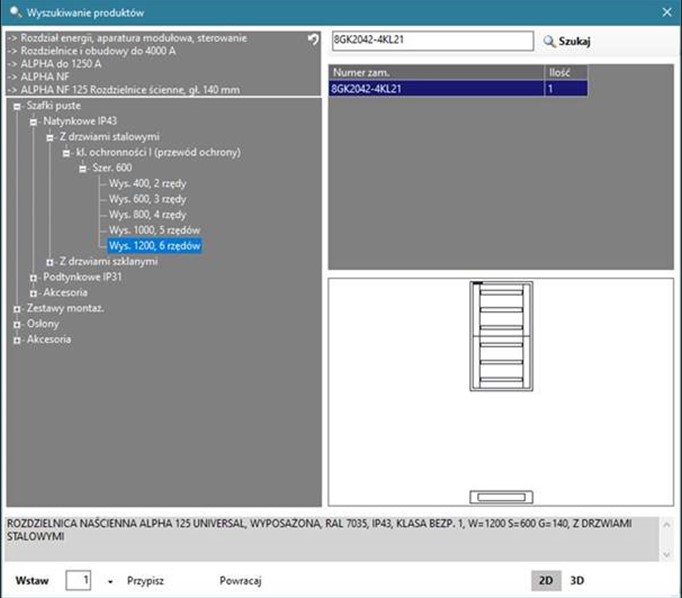682x598 pixels.
Task: Switch preview to 2D view
Action: [x=546, y=580]
